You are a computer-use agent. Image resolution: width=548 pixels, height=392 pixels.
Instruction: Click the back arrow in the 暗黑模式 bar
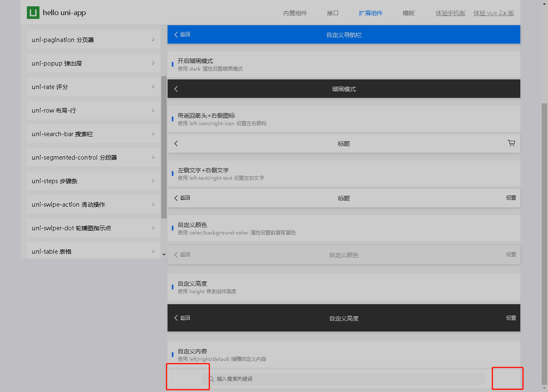point(176,89)
